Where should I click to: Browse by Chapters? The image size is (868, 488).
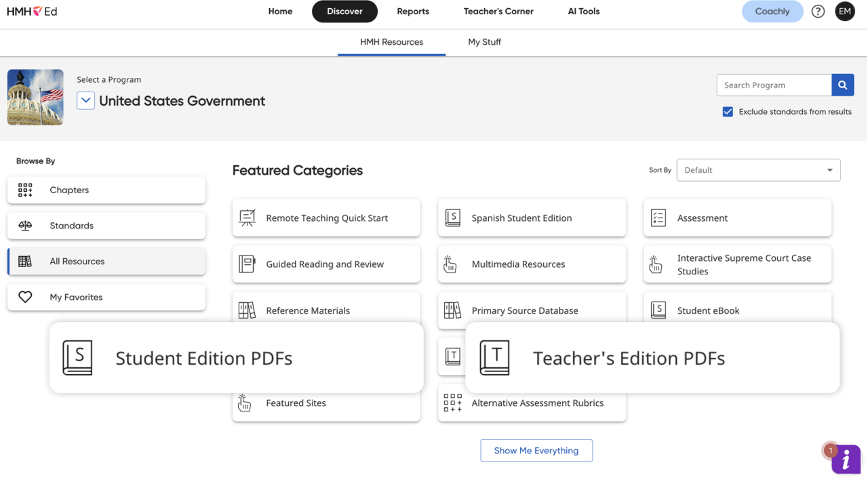(106, 190)
